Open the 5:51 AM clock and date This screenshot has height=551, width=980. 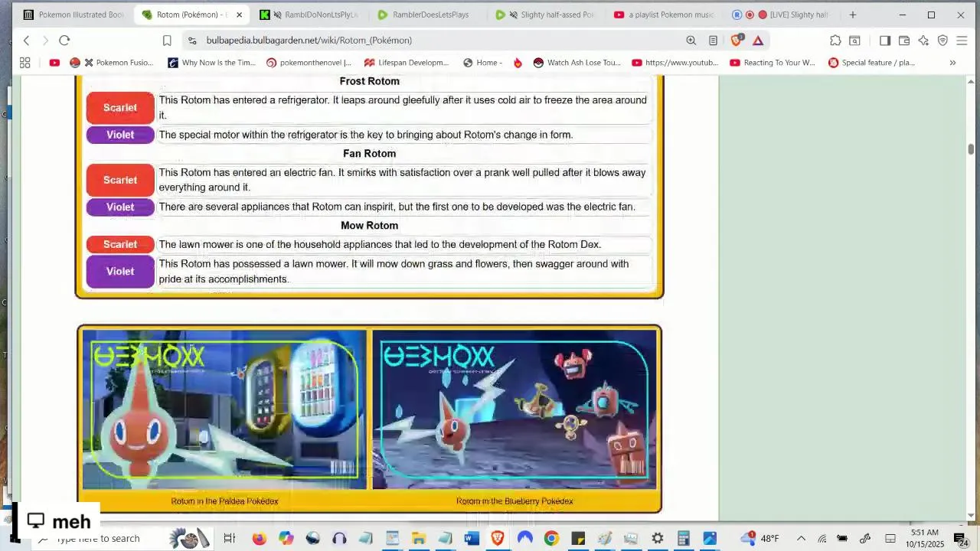click(x=925, y=539)
